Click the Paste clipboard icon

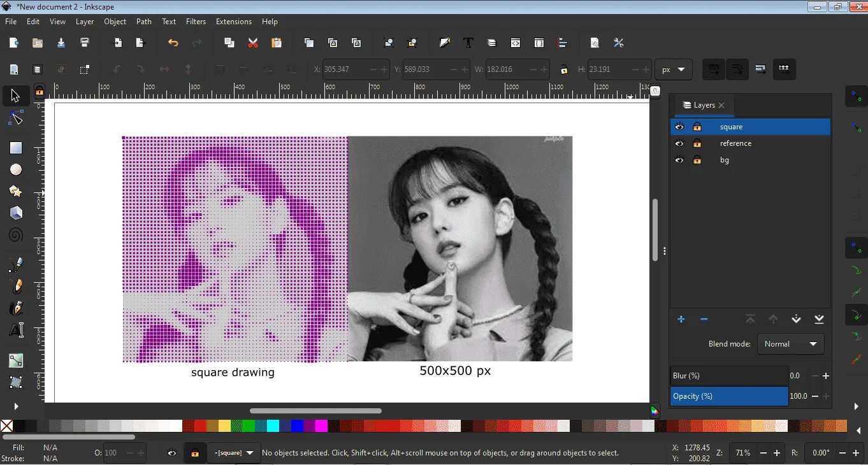277,43
